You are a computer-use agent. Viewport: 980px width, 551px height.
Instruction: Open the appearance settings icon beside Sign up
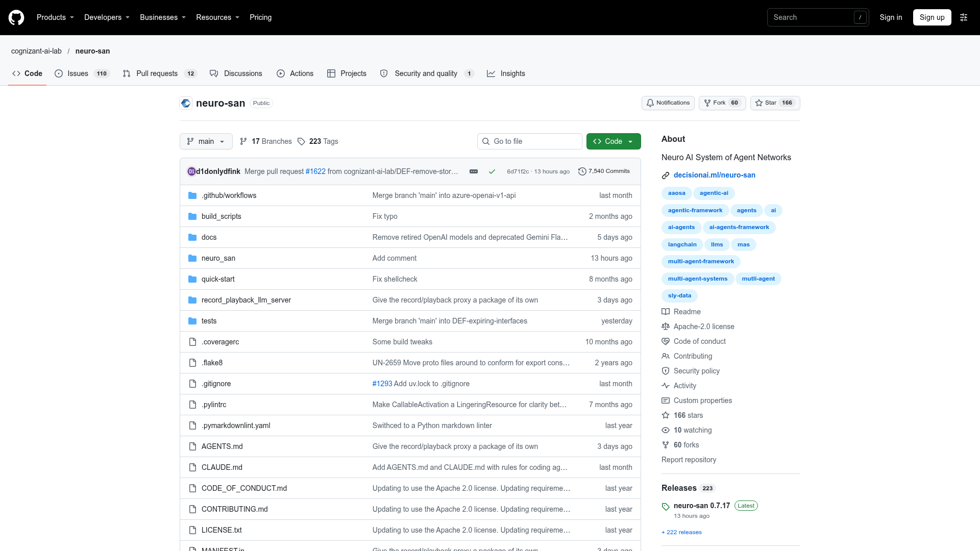pos(964,17)
